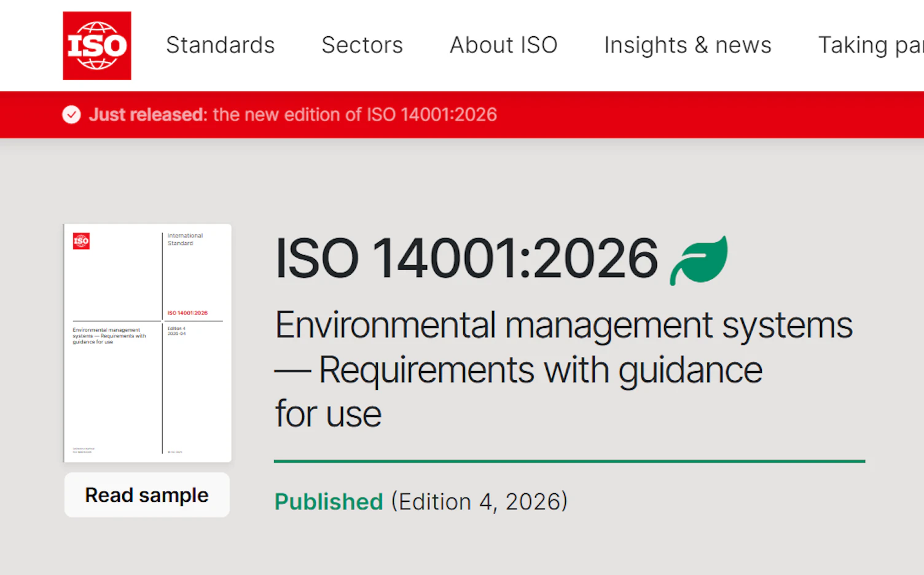Open the Sectors menu
924x575 pixels.
pos(362,45)
